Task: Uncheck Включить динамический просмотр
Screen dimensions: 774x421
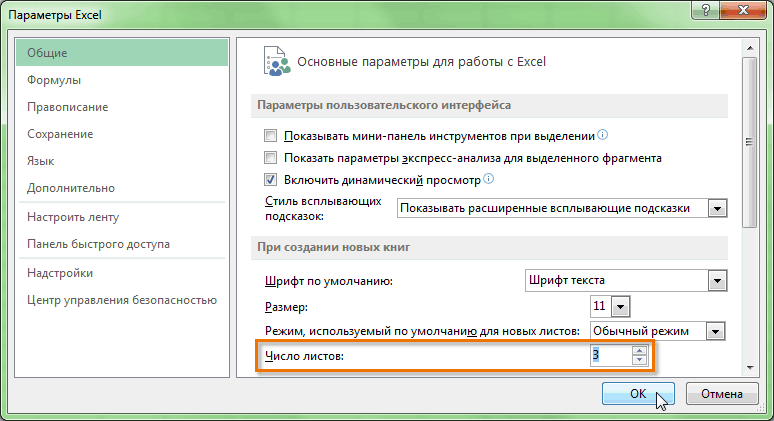Action: [271, 180]
